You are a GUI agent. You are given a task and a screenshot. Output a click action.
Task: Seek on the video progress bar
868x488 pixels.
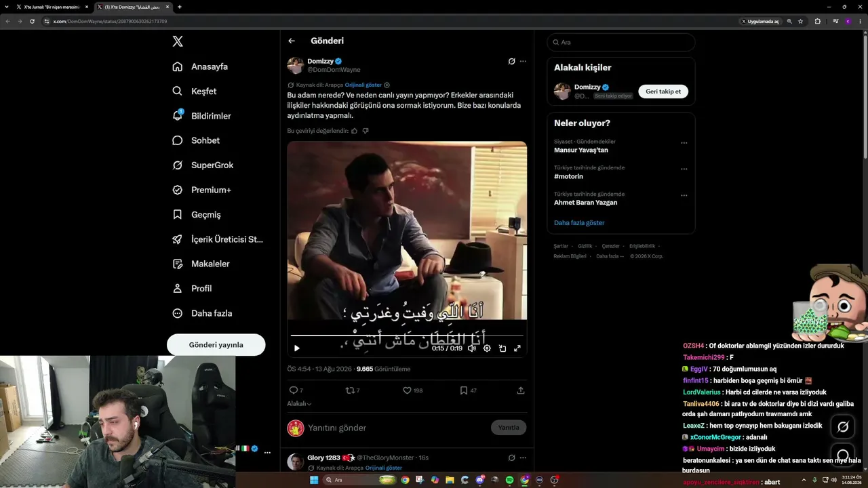[x=407, y=335]
